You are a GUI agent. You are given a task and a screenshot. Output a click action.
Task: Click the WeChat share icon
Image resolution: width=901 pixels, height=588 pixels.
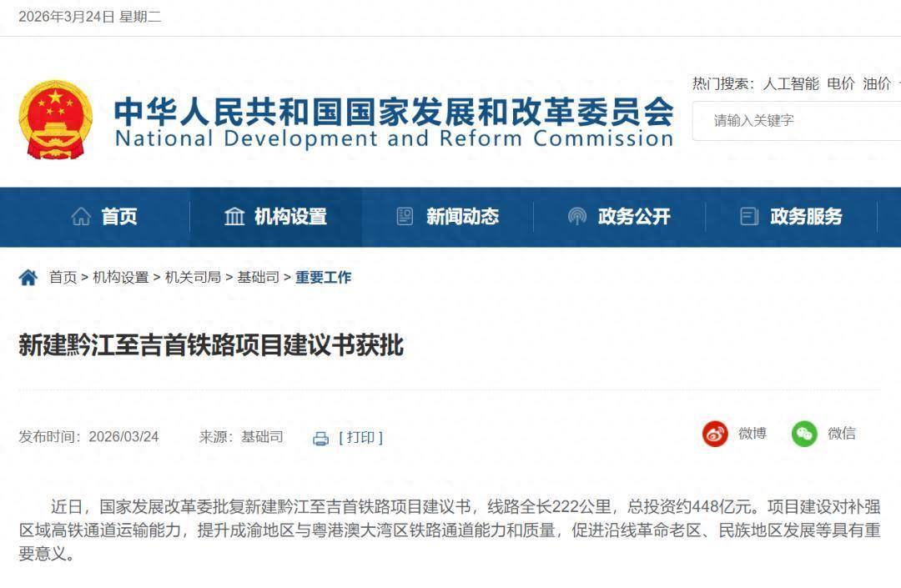tap(804, 434)
